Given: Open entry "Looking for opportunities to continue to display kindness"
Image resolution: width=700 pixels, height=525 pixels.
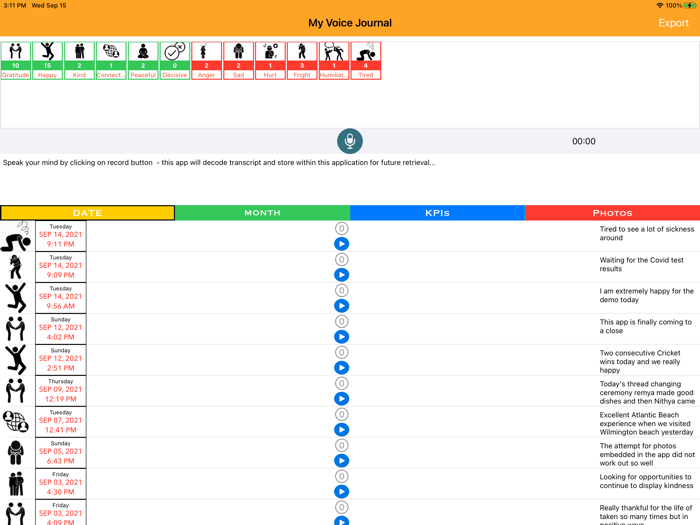Looking at the screenshot, I should 646,481.
